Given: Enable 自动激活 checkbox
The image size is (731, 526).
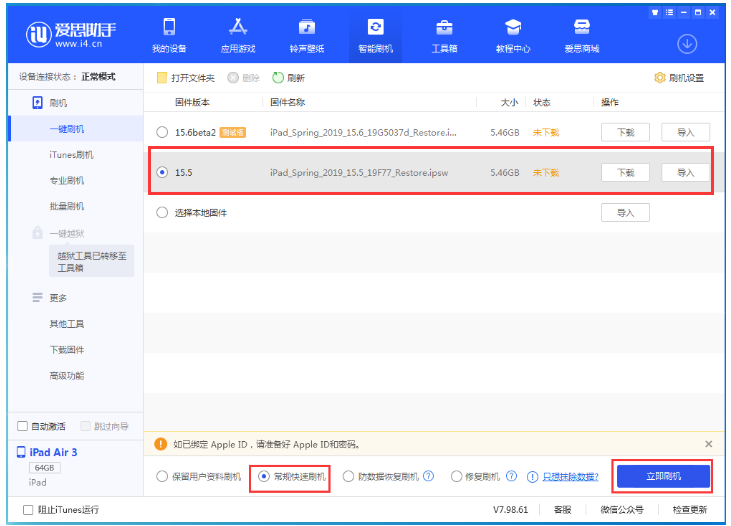Looking at the screenshot, I should (x=22, y=426).
